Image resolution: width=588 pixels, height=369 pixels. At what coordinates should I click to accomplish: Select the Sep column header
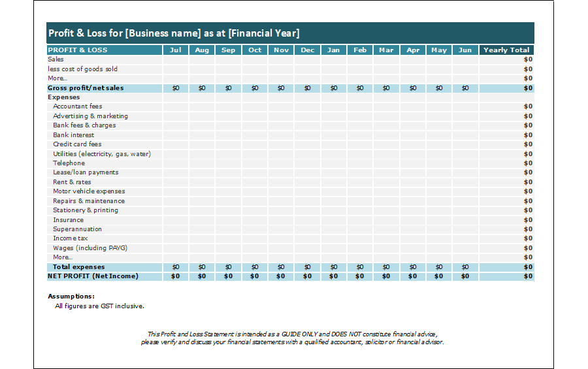(228, 50)
